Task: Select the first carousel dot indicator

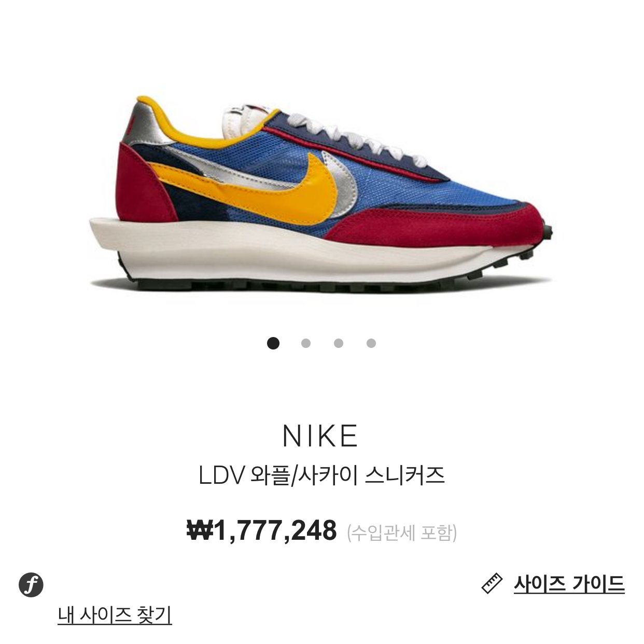Action: coord(273,343)
